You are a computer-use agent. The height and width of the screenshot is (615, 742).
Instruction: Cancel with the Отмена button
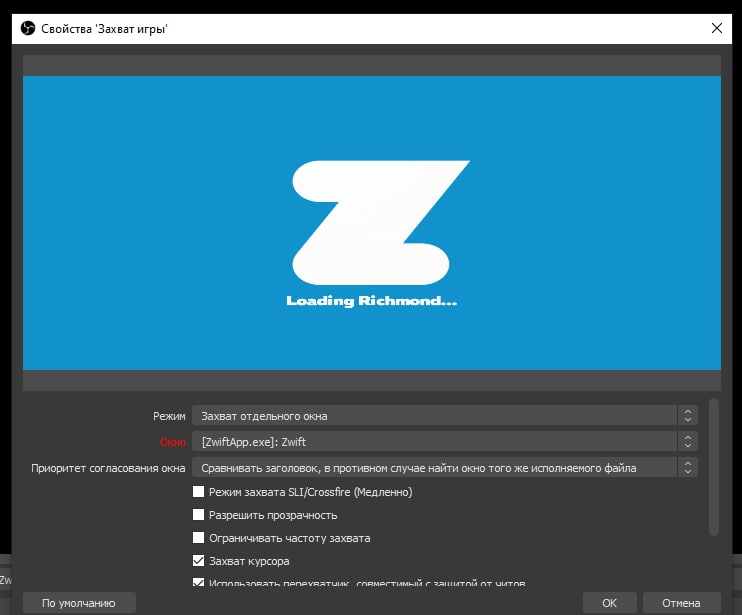681,603
